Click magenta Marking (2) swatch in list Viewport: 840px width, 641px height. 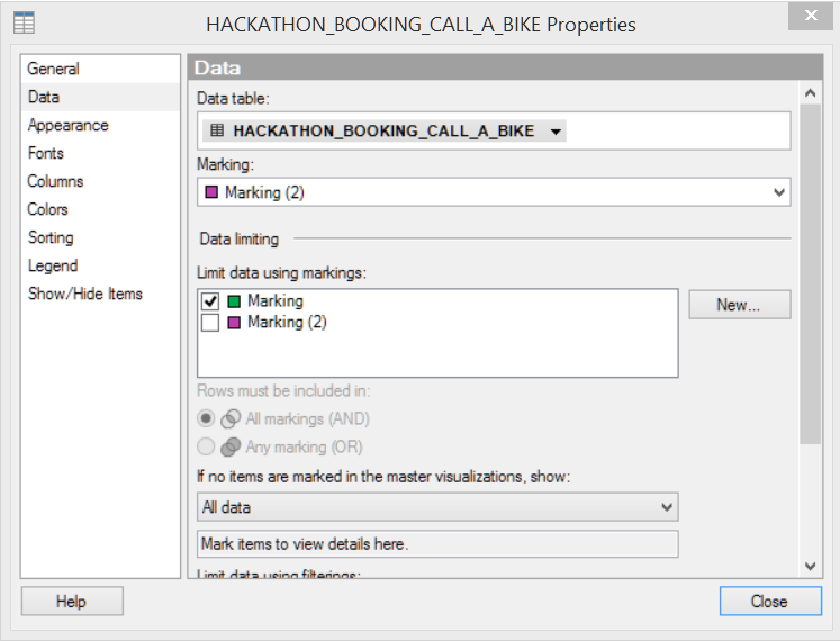234,322
